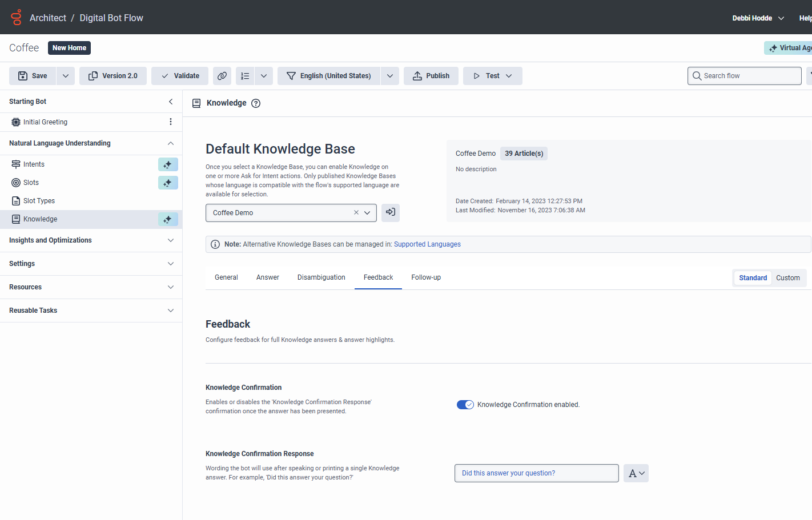Click the Virtual Agent button
This screenshot has height=520, width=812.
click(788, 48)
